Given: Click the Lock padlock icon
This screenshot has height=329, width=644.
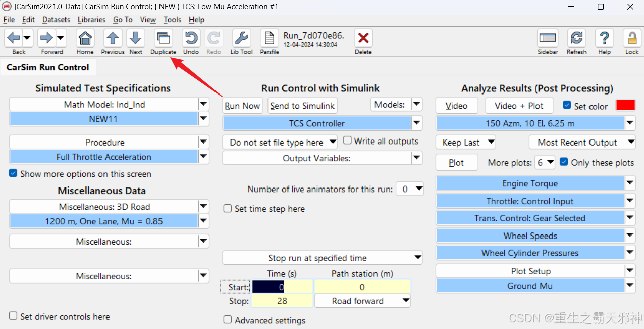Looking at the screenshot, I should click(x=632, y=38).
